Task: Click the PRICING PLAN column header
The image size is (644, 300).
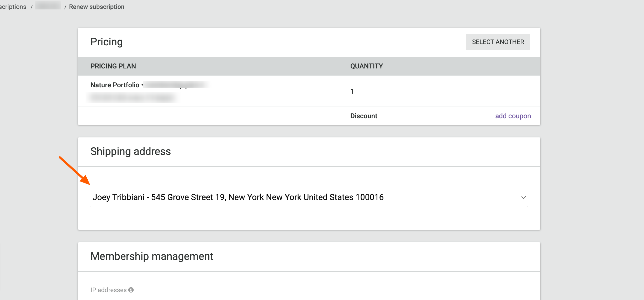Action: (113, 66)
